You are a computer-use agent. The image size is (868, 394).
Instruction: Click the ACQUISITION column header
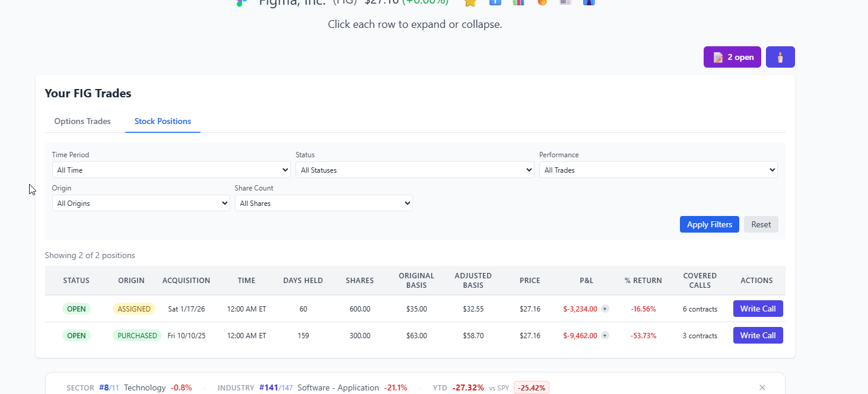[x=186, y=281]
